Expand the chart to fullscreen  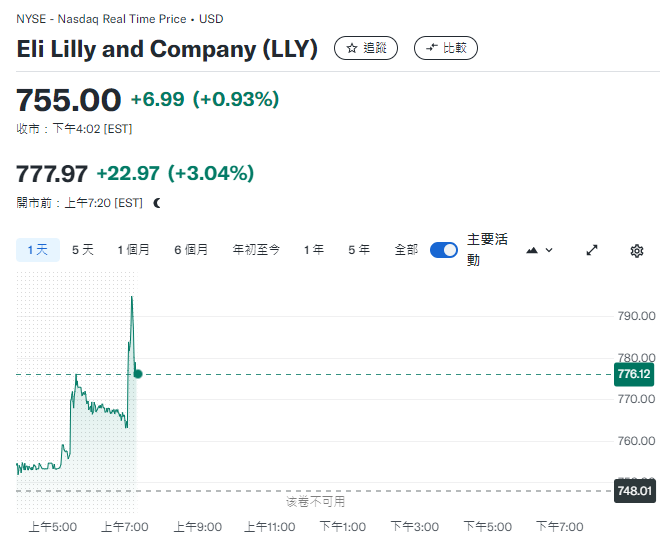[x=592, y=250]
